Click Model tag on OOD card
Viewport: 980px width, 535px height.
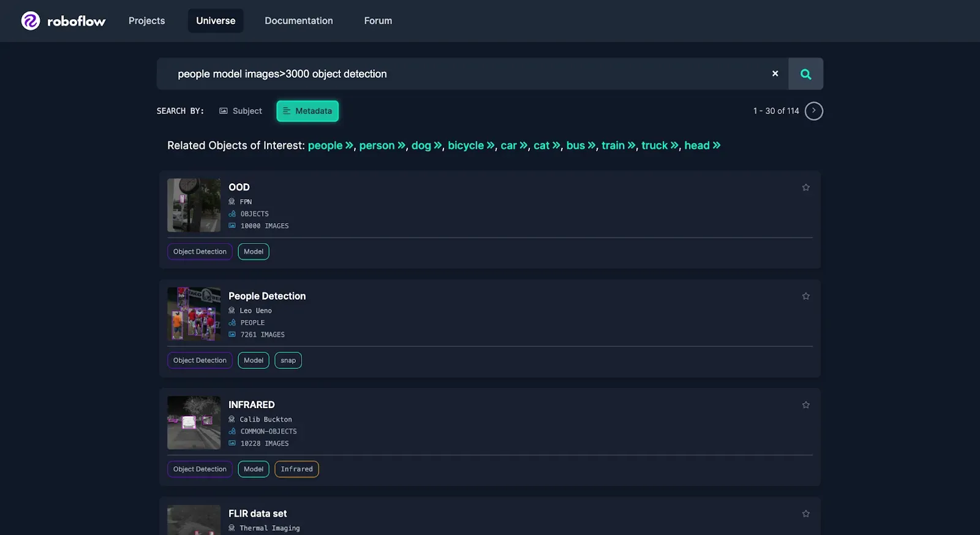click(254, 252)
